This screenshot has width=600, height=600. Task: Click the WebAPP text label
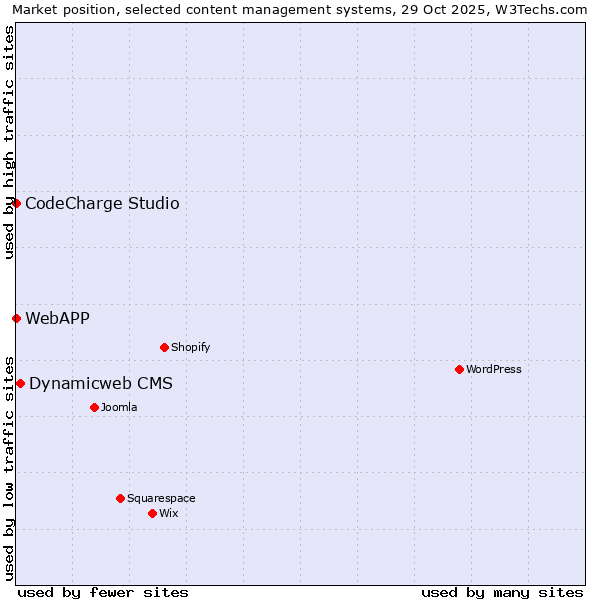coord(57,319)
